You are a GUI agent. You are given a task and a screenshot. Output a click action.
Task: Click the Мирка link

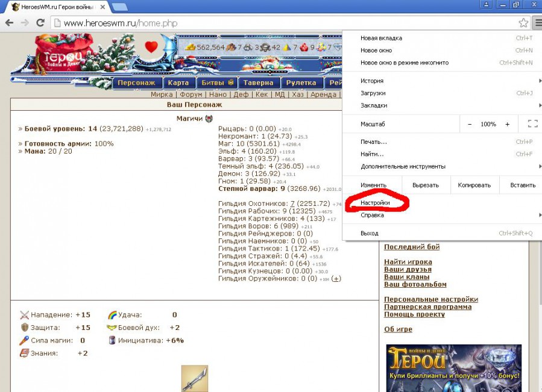[162, 95]
